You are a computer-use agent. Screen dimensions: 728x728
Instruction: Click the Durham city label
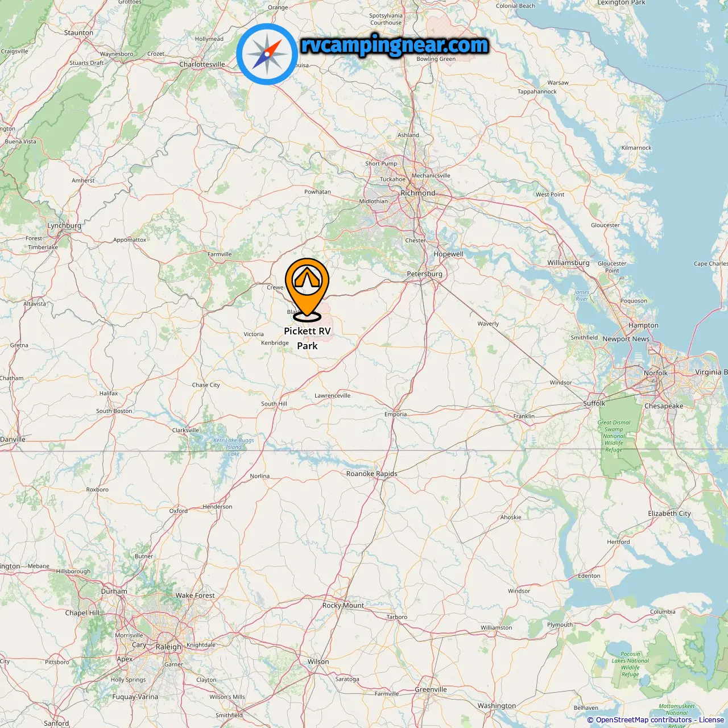tap(114, 591)
